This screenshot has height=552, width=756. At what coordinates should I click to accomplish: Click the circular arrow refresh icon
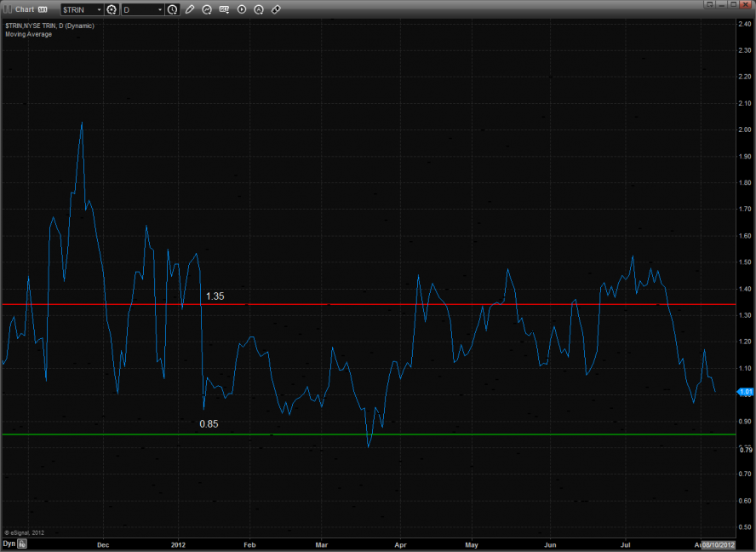coord(208,9)
